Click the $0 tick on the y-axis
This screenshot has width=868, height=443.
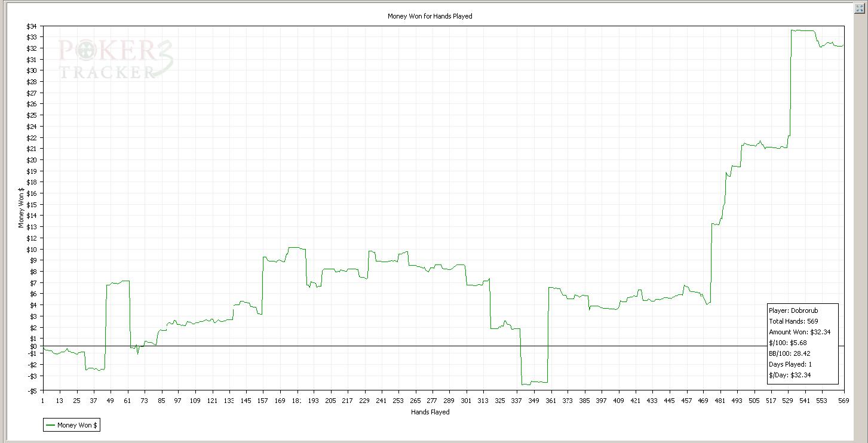[33, 346]
